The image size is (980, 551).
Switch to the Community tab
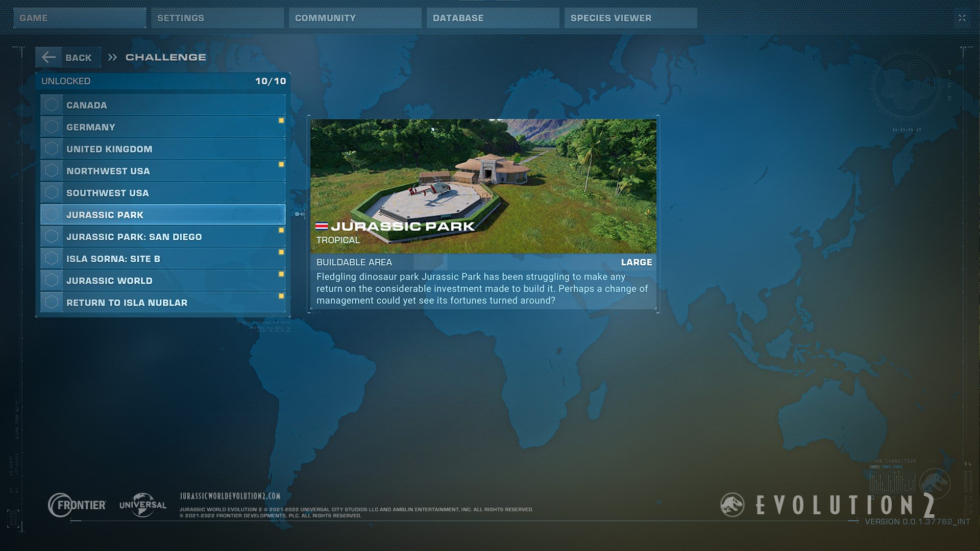pyautogui.click(x=355, y=18)
